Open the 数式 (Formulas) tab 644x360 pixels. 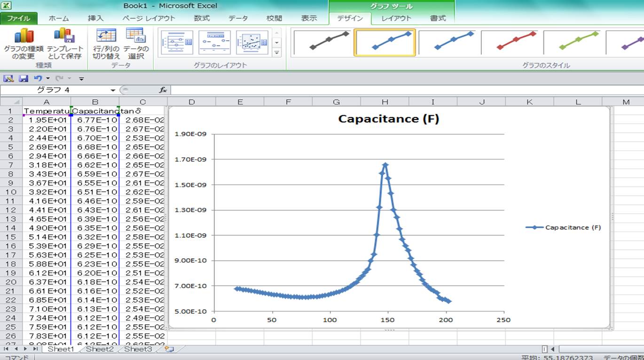[x=202, y=18]
